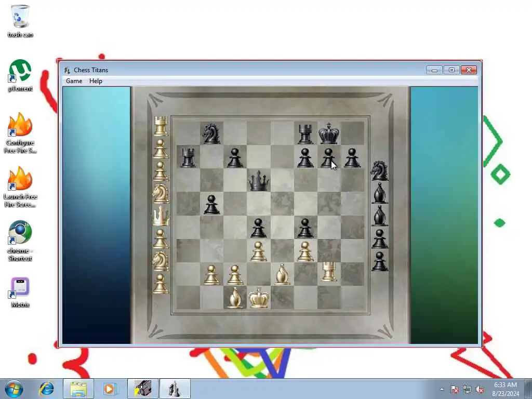Select the white pawn on c2
The image size is (532, 399).
(235, 275)
